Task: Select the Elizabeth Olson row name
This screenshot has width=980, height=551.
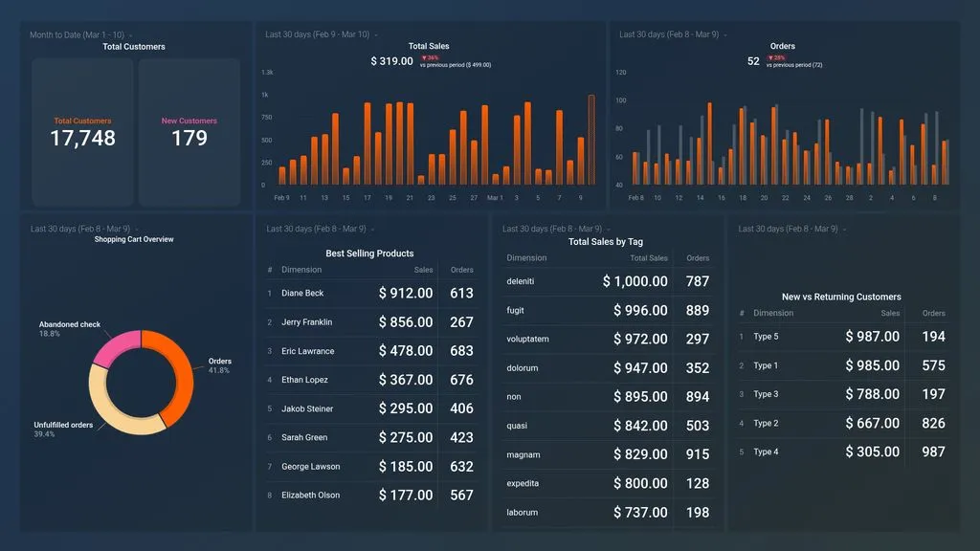Action: pyautogui.click(x=311, y=496)
